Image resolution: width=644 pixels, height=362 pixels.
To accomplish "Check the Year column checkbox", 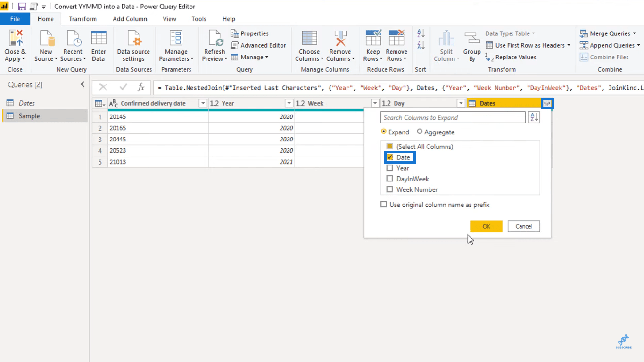I will click(389, 168).
